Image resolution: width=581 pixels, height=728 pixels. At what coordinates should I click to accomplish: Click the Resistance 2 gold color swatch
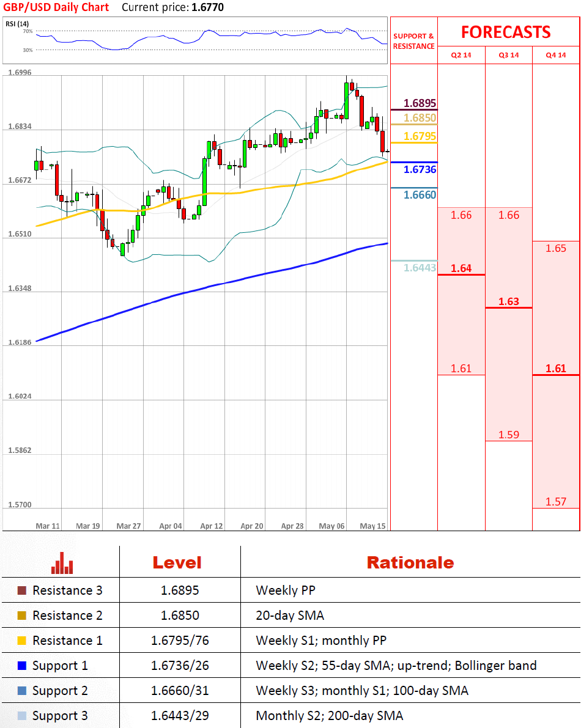coord(22,616)
